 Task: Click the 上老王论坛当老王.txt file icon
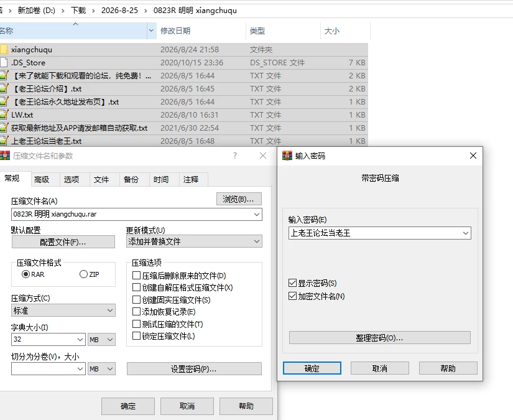4,141
